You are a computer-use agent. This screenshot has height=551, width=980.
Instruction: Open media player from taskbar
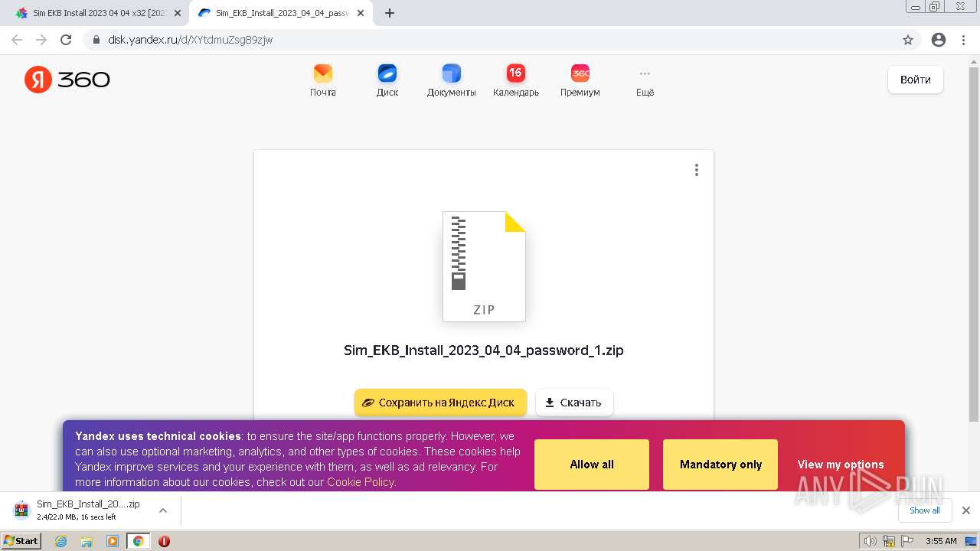113,541
